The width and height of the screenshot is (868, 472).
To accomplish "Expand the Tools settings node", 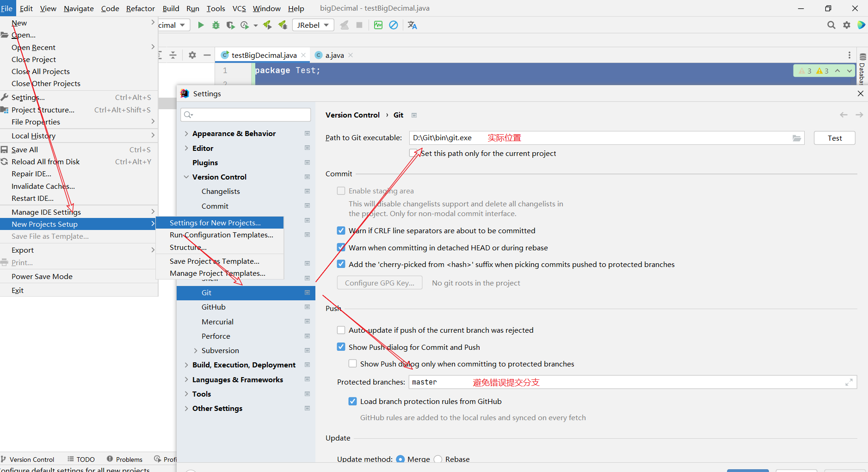I will (x=186, y=394).
